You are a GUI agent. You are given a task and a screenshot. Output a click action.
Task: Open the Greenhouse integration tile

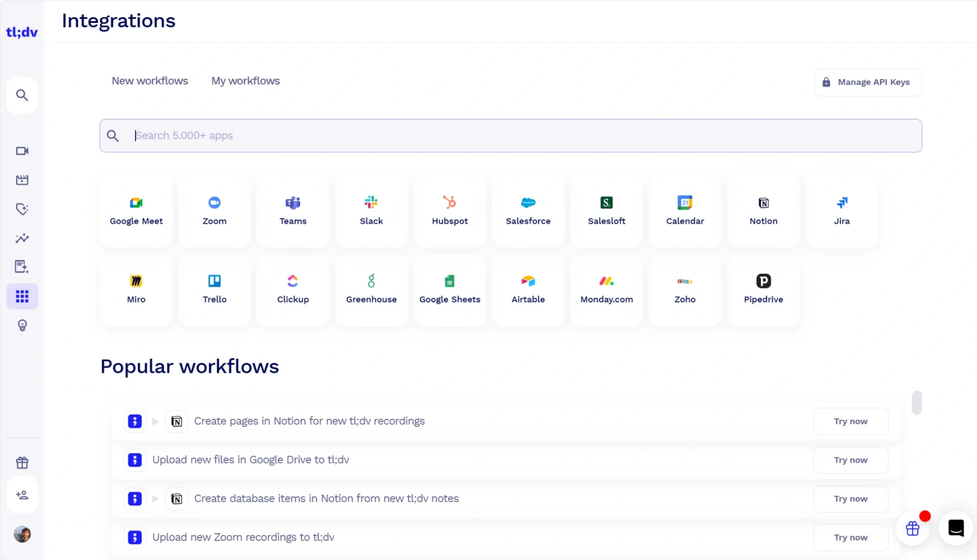[x=371, y=289]
